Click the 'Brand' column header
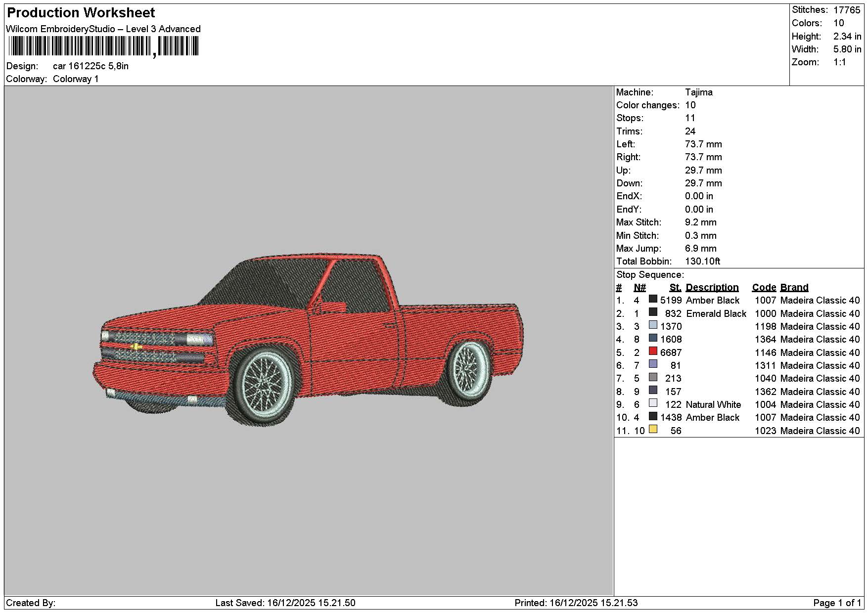Screen dimensions: 868x613 (794, 288)
